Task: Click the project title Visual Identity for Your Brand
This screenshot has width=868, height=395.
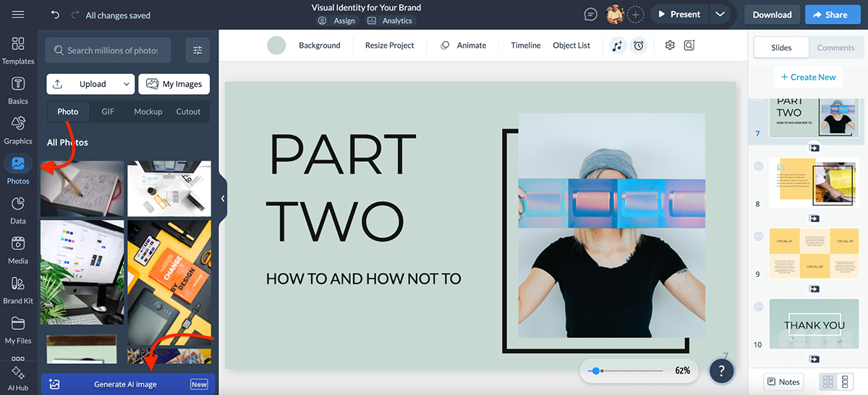Action: 366,7
